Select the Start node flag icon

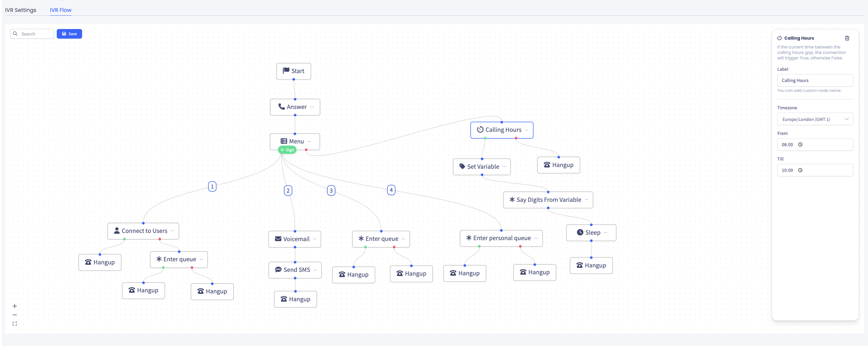tap(286, 71)
